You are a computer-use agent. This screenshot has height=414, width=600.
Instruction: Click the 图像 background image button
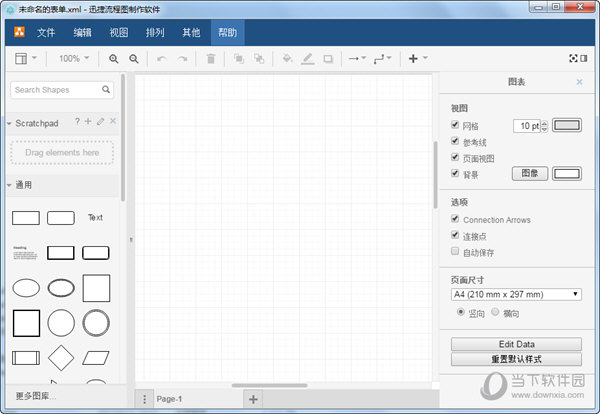click(x=530, y=174)
